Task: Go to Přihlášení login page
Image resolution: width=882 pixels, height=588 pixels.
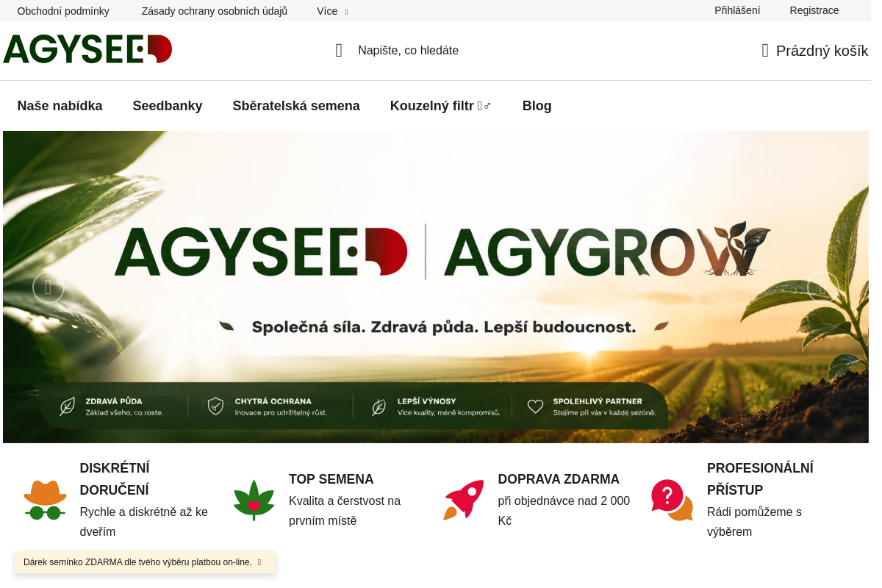Action: click(737, 10)
